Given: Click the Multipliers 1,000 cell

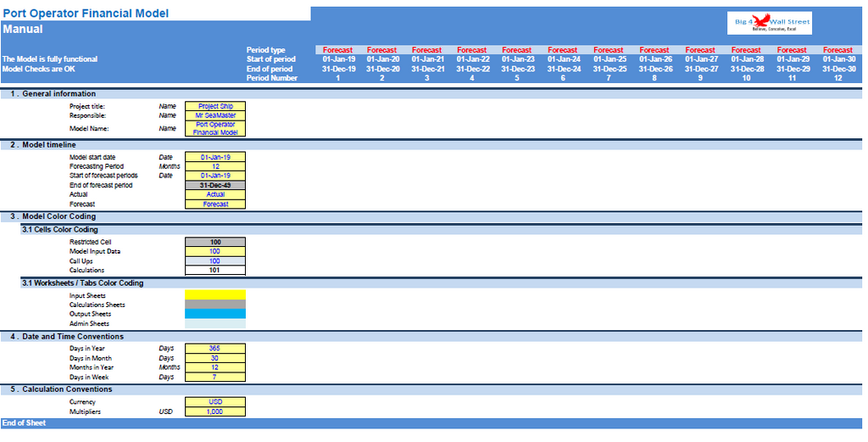Looking at the screenshot, I should [x=214, y=411].
